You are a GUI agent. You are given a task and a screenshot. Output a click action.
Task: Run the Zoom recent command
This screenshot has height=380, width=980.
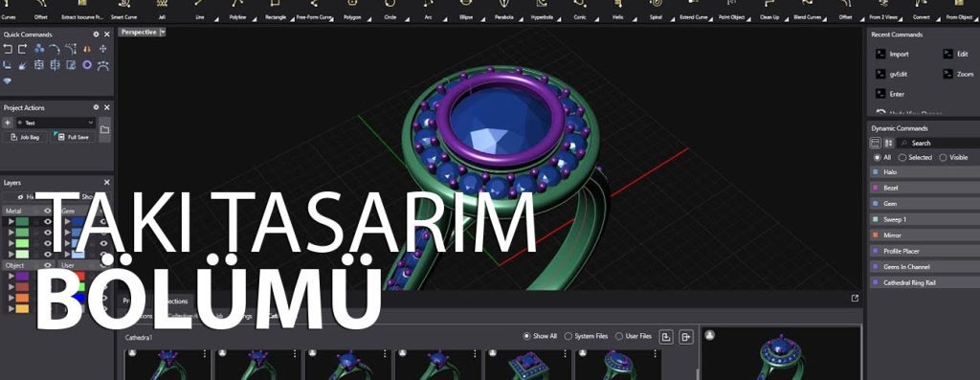coord(959,74)
